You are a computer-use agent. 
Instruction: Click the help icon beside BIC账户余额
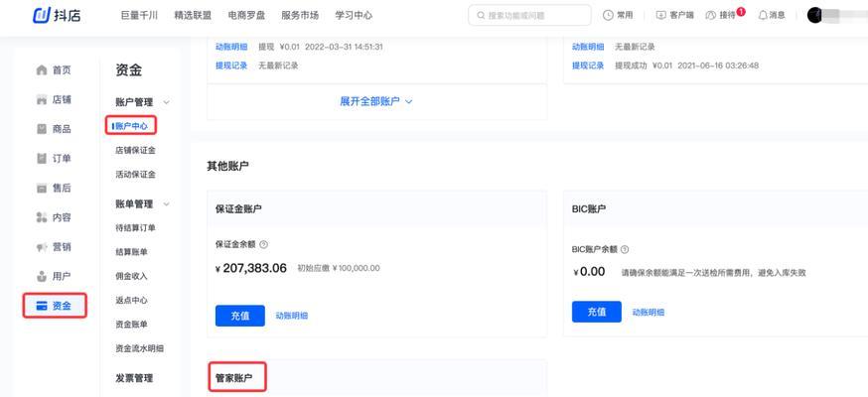click(625, 249)
